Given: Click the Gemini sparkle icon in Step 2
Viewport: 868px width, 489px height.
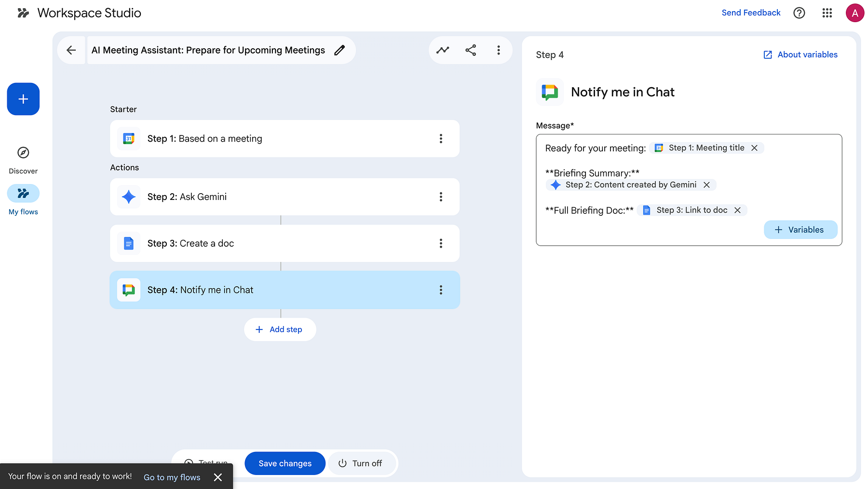Looking at the screenshot, I should pos(129,197).
